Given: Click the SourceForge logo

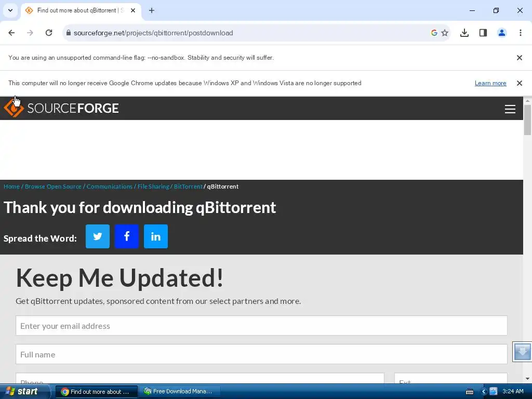Looking at the screenshot, I should coord(61,108).
